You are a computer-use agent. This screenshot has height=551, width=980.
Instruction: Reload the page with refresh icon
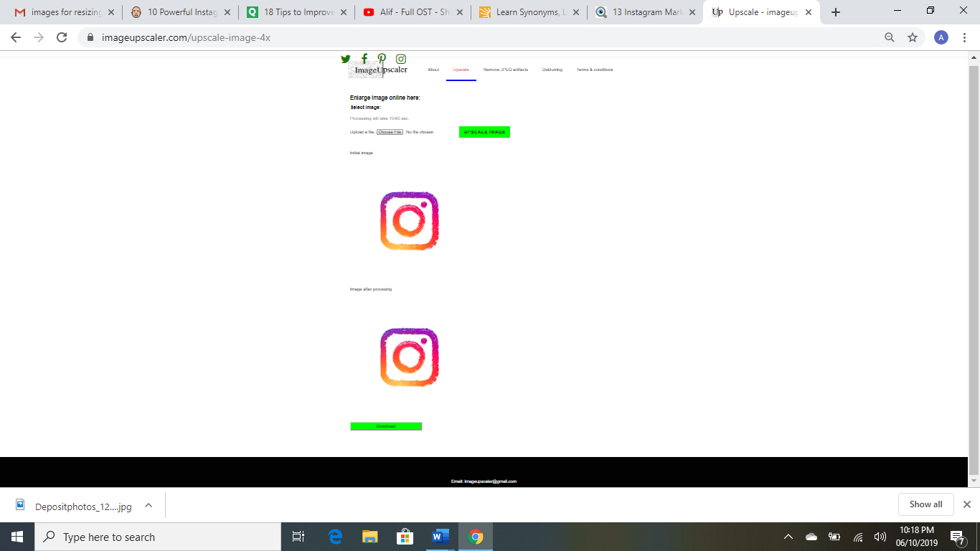click(62, 37)
